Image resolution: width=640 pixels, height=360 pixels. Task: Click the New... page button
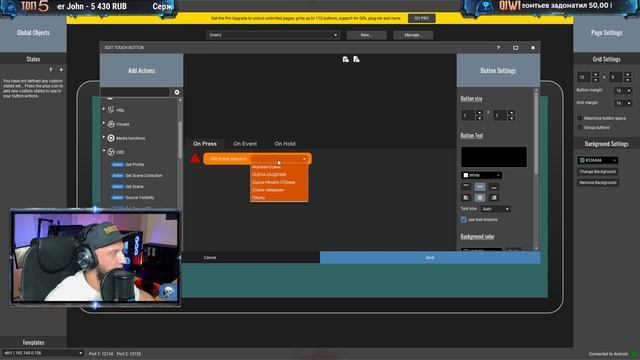[366, 35]
